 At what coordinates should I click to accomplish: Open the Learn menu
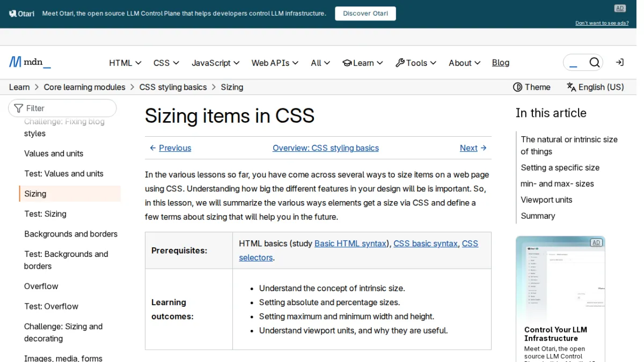363,63
